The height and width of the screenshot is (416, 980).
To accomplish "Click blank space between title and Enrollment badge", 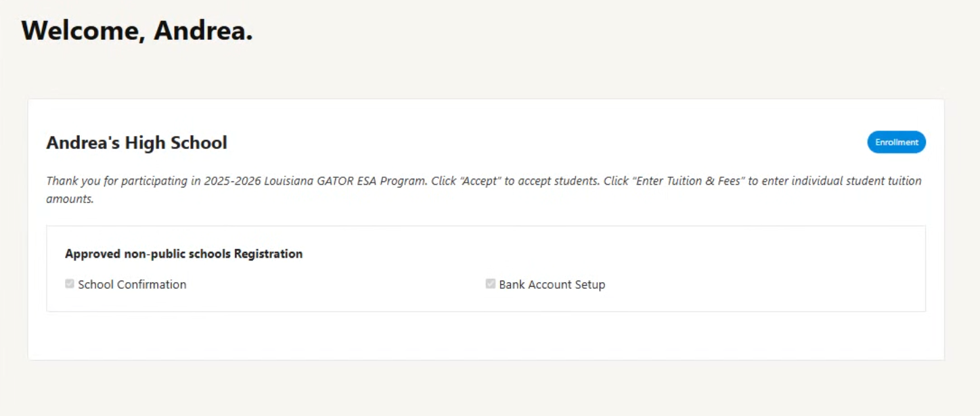I will (x=541, y=143).
